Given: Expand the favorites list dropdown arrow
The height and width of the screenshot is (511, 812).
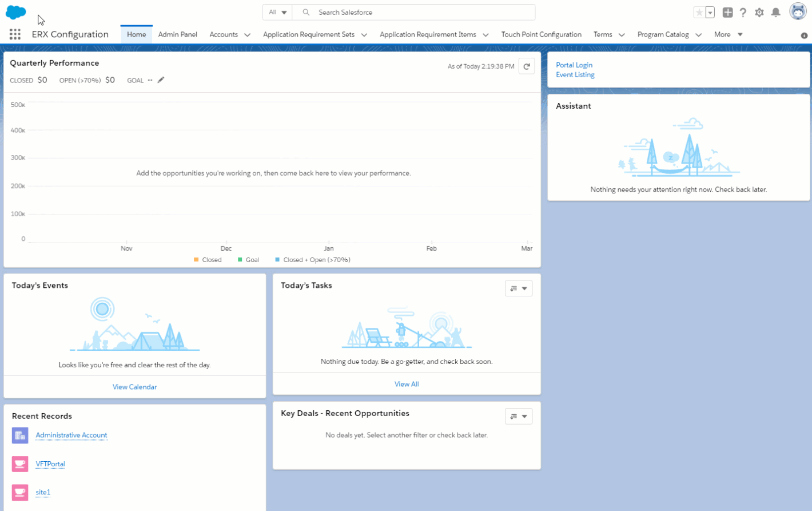Looking at the screenshot, I should coord(710,13).
